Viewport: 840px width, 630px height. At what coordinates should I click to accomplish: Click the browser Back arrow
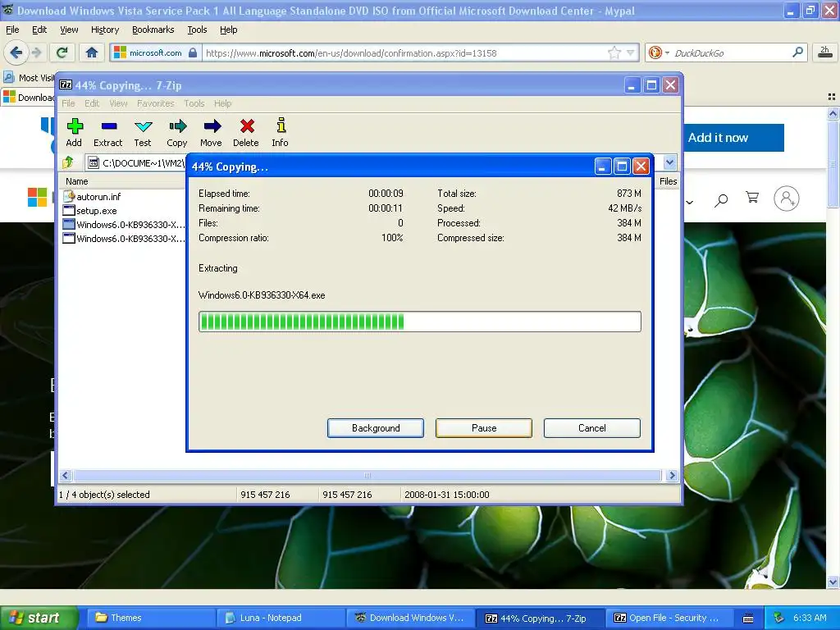(x=16, y=52)
